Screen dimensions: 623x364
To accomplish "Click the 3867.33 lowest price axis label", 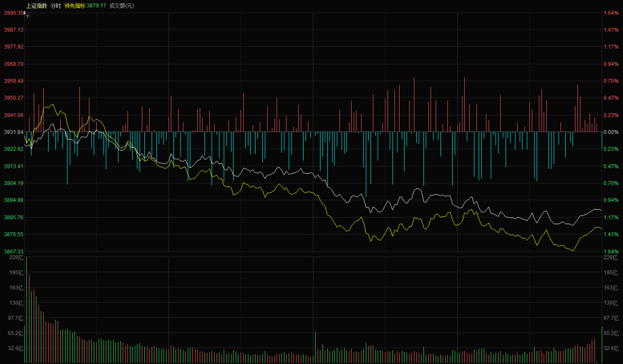I will [x=13, y=251].
